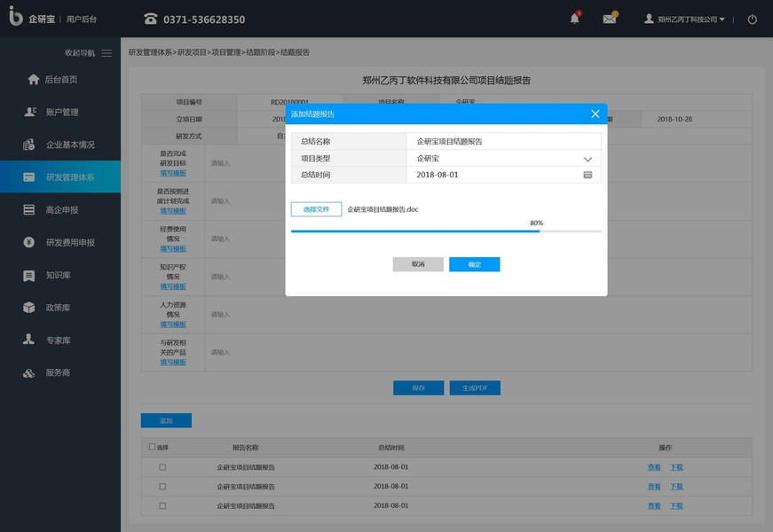Open 服务商 menu item
Viewport: 773px width, 532px height.
(60, 373)
